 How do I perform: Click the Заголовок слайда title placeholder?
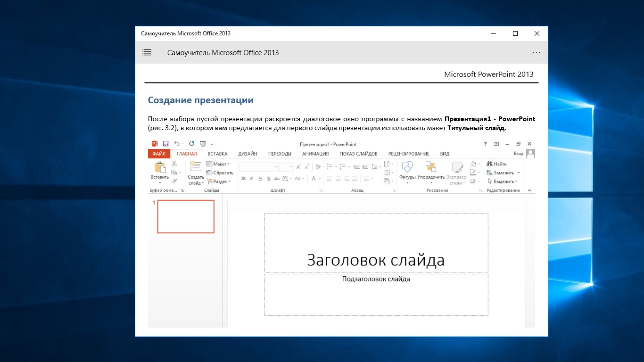[x=376, y=243]
